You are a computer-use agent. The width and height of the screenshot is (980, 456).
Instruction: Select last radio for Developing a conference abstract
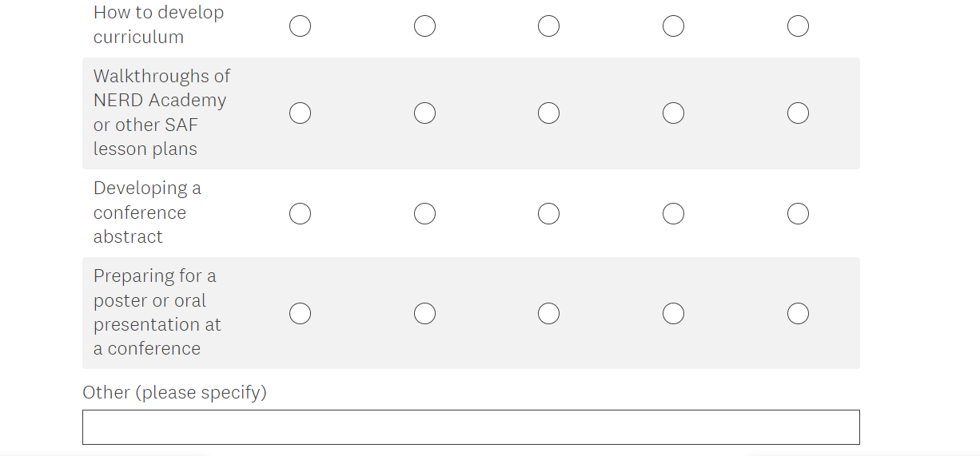point(798,214)
